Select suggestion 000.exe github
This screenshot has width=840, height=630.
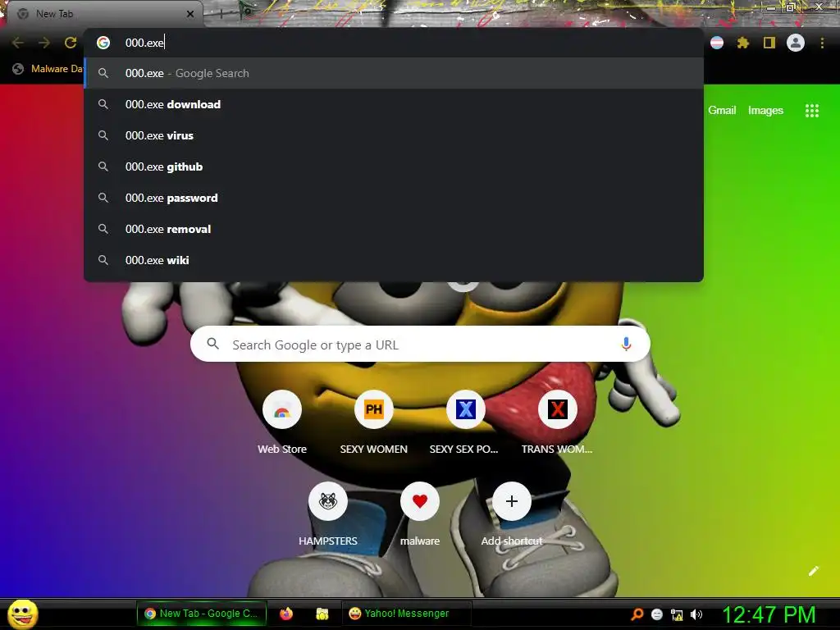point(394,167)
